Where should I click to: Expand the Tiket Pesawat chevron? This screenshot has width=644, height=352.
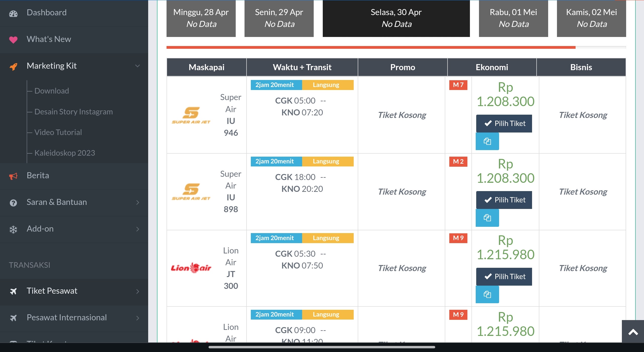coord(137,291)
